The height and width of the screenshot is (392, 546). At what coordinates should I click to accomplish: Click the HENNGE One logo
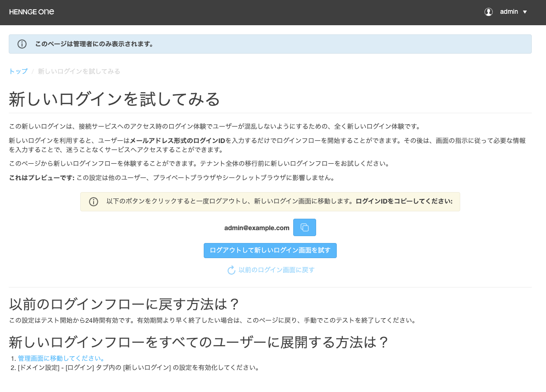[31, 12]
